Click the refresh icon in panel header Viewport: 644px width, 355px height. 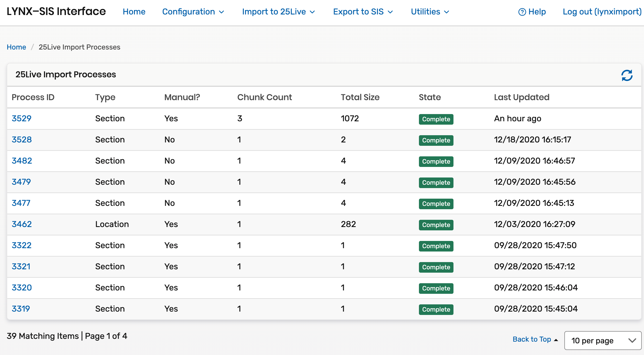(627, 75)
